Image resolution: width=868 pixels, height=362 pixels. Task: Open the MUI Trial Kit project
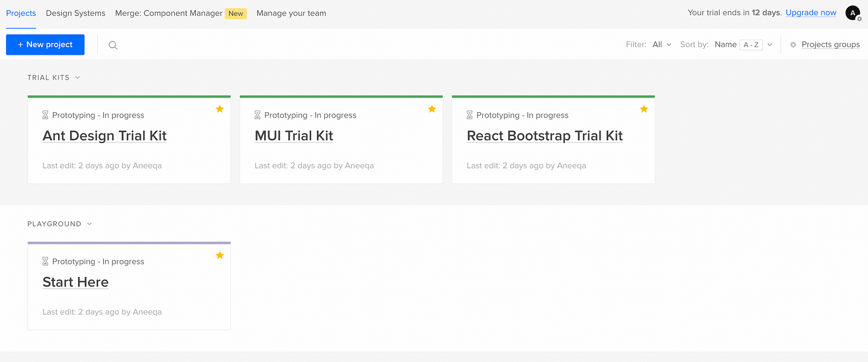coord(294,135)
